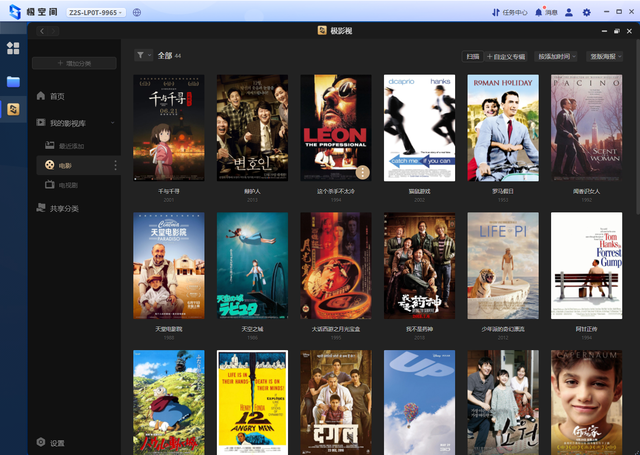Open the 소원 Korean movie poster
This screenshot has height=455, width=640.
[503, 402]
